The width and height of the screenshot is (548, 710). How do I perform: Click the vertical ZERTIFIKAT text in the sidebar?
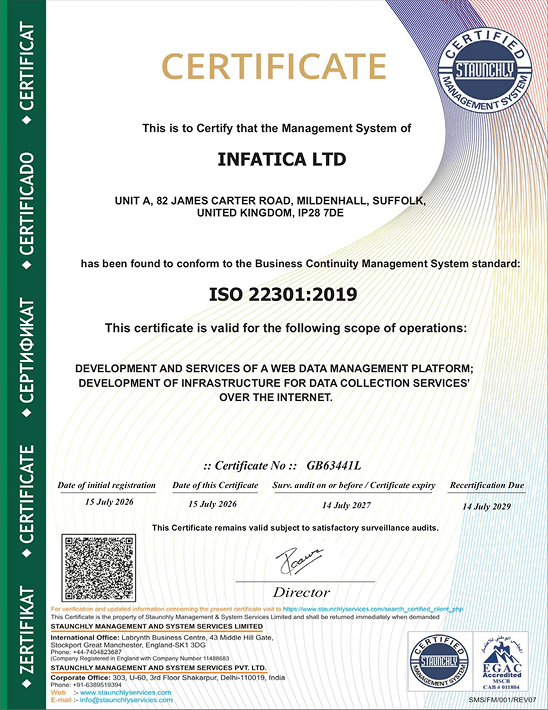pyautogui.click(x=27, y=630)
